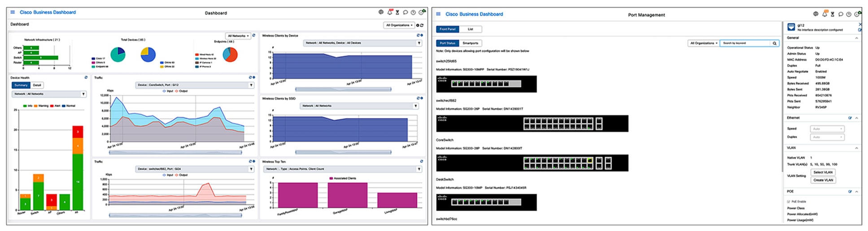Open Wireless Clients by Device filter dropdown
The width and height of the screenshot is (868, 231).
(x=363, y=43)
